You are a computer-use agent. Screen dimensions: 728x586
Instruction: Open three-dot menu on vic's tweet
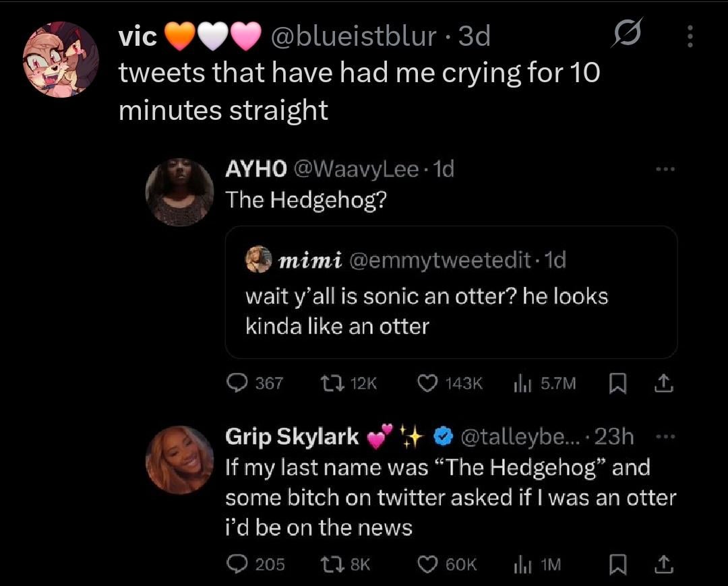[690, 36]
